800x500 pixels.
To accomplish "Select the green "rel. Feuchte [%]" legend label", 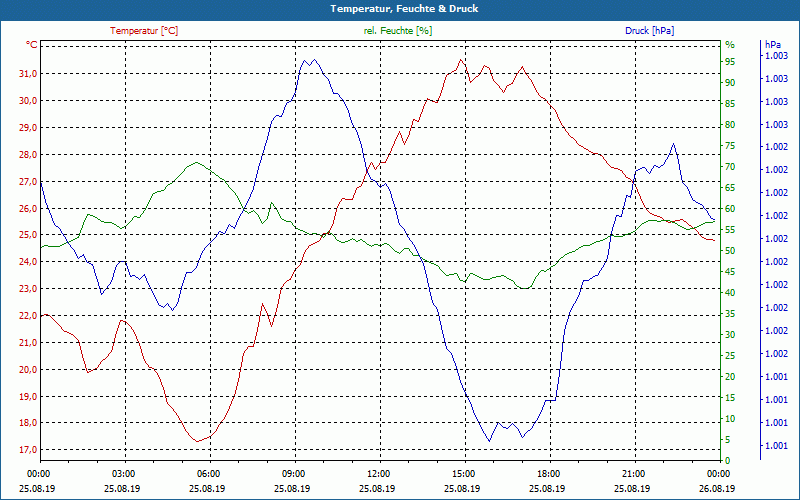I will [x=397, y=31].
